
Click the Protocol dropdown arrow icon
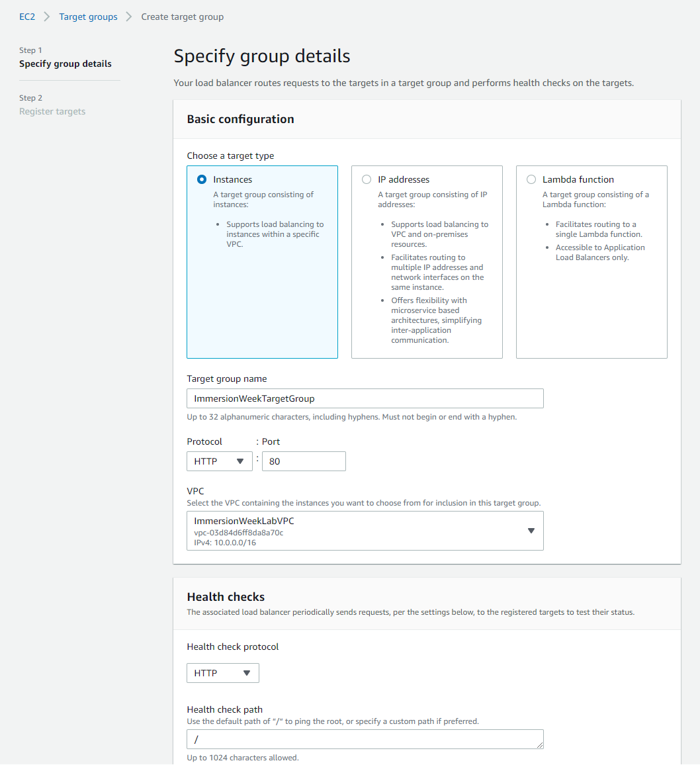pyautogui.click(x=240, y=461)
